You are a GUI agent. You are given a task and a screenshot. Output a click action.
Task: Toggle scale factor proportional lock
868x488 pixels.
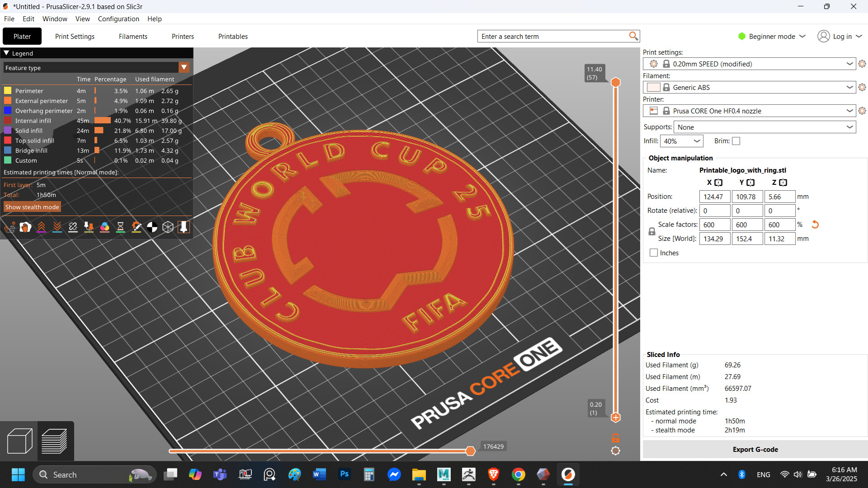pos(652,231)
